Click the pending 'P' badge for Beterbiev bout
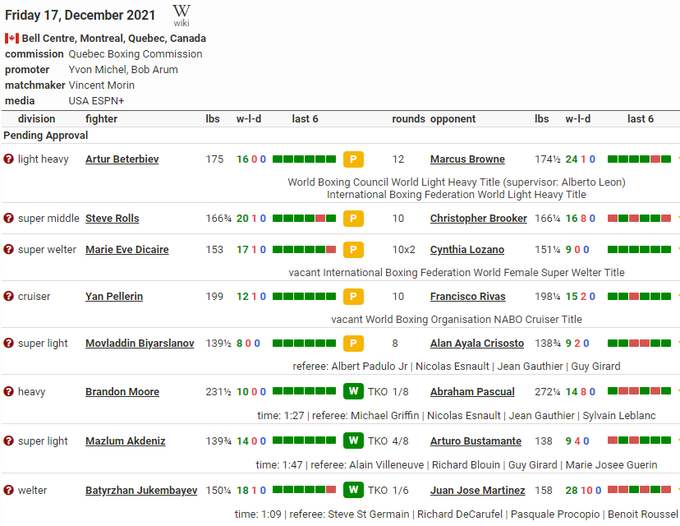This screenshot has height=526, width=680. [x=353, y=159]
